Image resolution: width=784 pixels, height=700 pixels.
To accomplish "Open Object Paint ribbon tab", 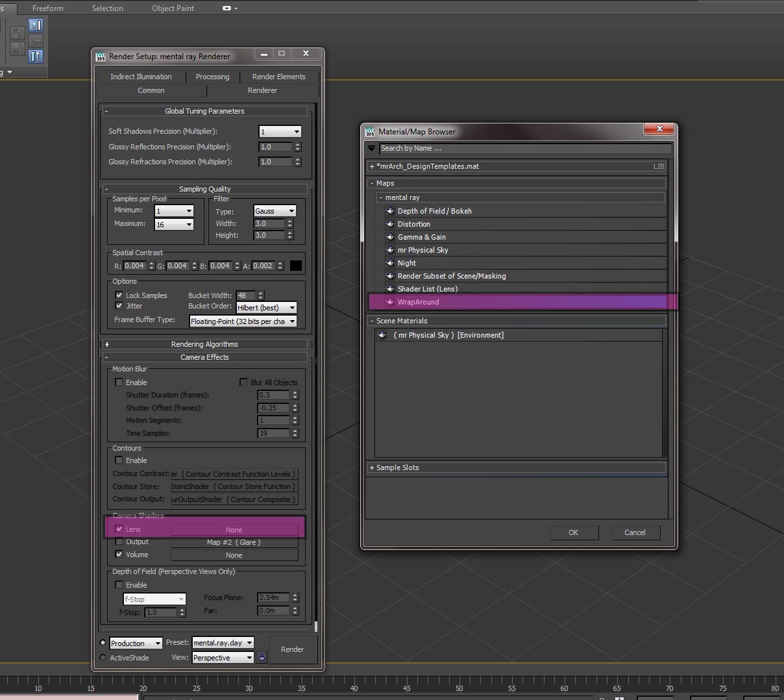I will point(173,8).
